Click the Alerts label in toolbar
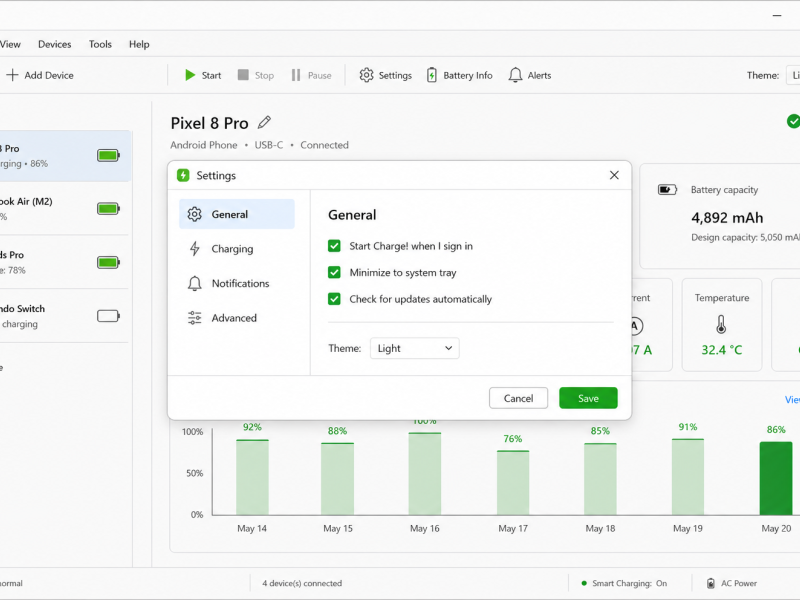This screenshot has width=800, height=600. click(x=539, y=76)
